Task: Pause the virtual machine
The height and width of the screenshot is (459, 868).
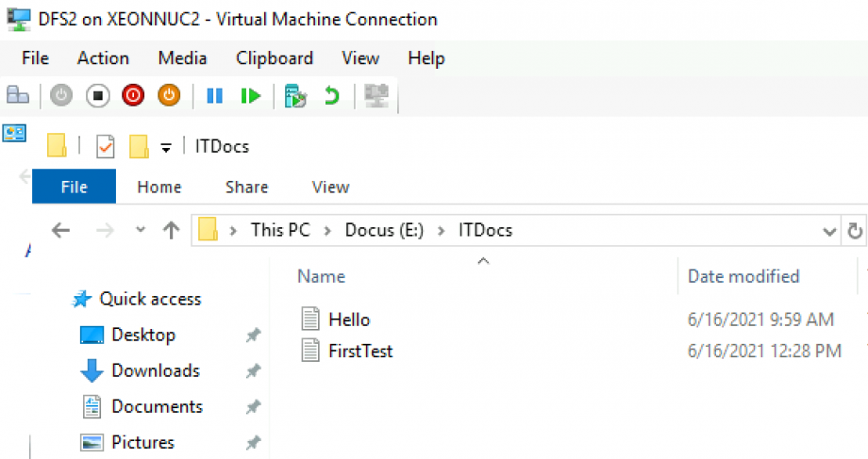Action: pyautogui.click(x=214, y=95)
